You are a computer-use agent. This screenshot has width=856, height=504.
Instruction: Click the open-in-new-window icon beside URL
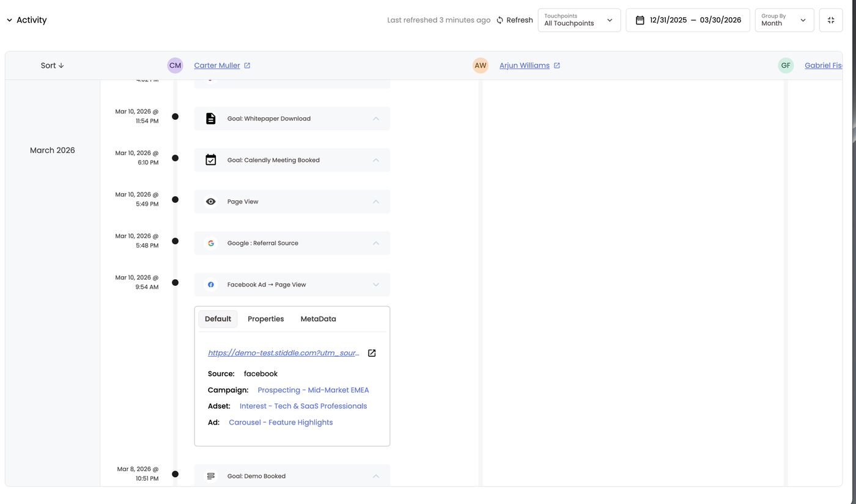click(372, 353)
